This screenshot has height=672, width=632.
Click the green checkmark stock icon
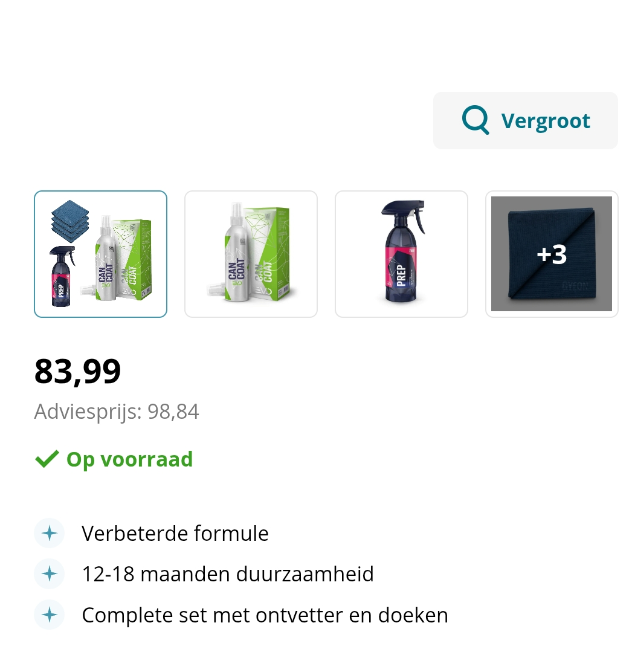pyautogui.click(x=47, y=459)
